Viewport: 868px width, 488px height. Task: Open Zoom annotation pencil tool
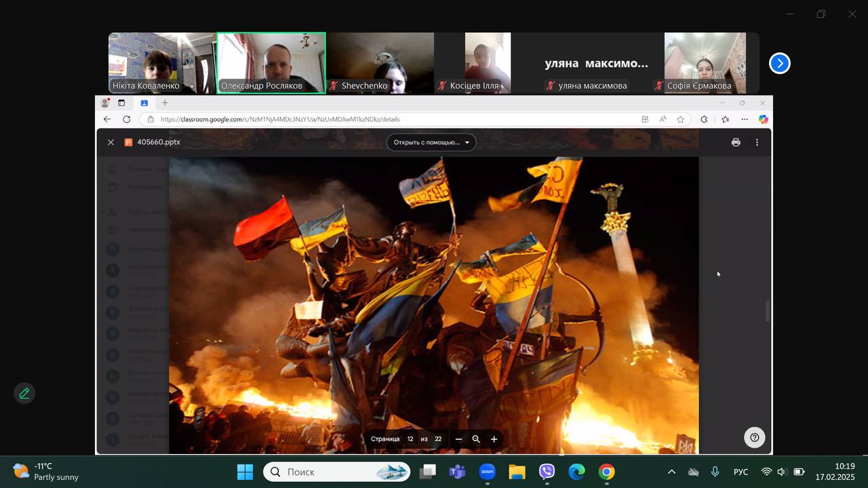(24, 393)
